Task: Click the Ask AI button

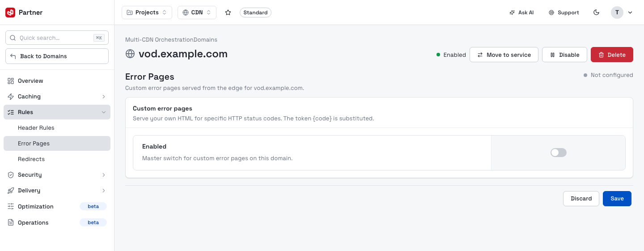Action: (521, 13)
